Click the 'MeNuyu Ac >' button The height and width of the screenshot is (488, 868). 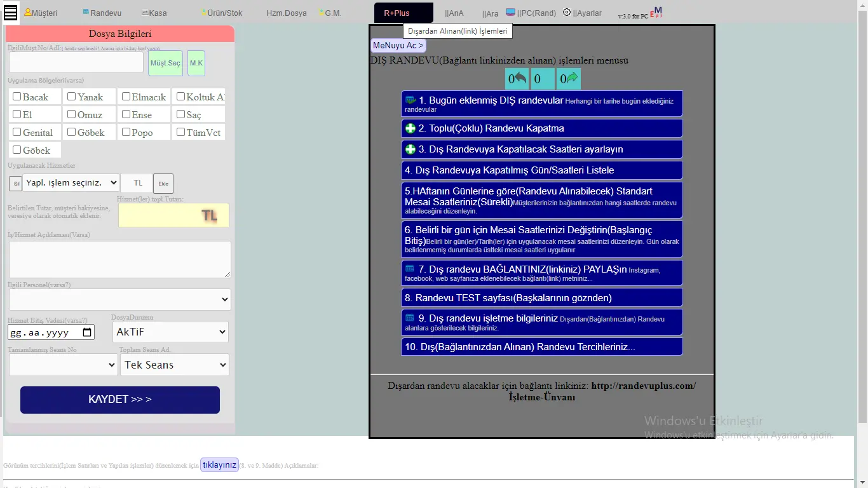click(398, 46)
